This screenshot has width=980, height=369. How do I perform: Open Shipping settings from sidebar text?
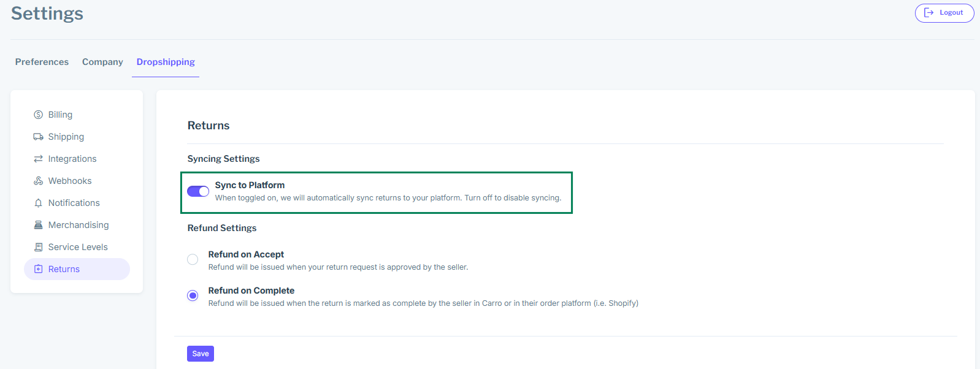click(x=66, y=137)
